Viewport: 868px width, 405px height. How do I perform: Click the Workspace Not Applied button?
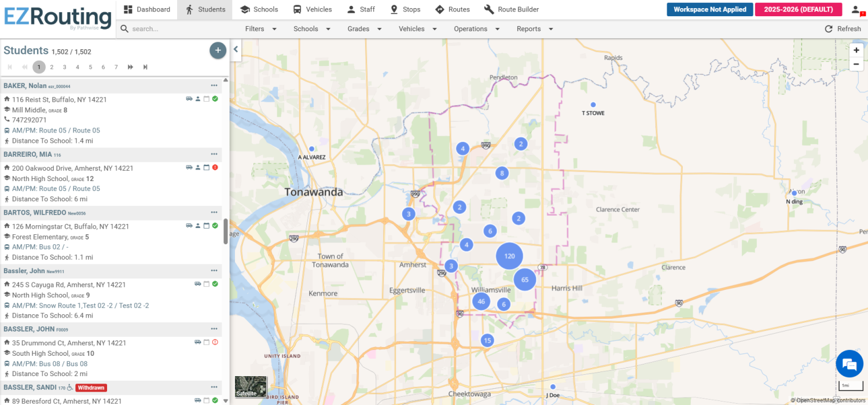(709, 9)
